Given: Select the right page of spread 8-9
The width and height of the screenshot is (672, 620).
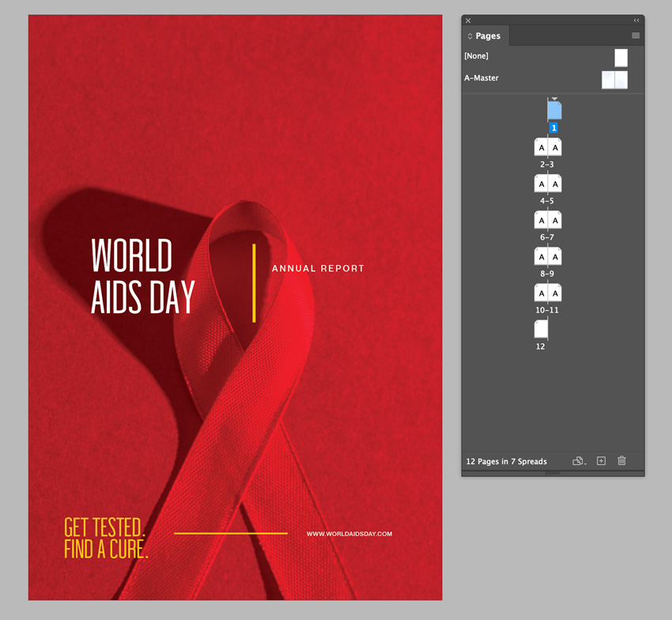Looking at the screenshot, I should coord(554,256).
